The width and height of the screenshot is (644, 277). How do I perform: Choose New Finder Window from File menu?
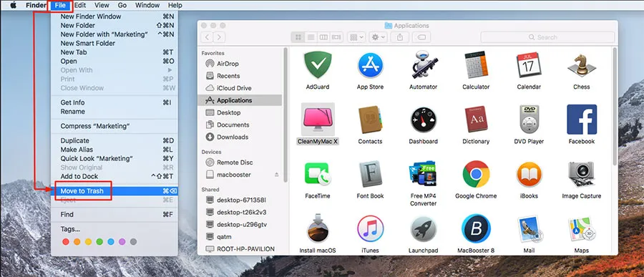tap(114, 16)
